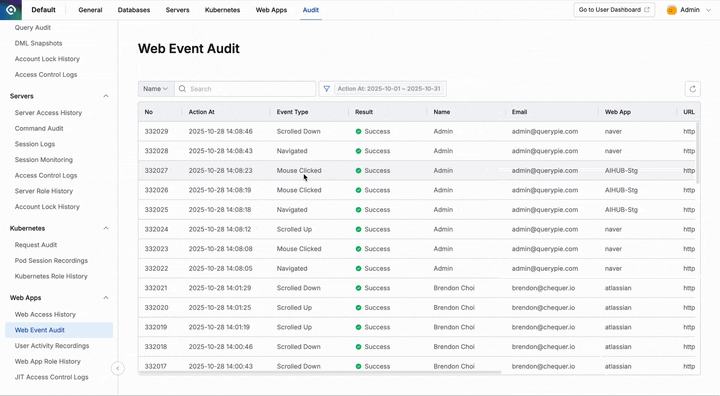Click the refresh table icon
Viewport: 720px width, 396px height.
pos(692,89)
